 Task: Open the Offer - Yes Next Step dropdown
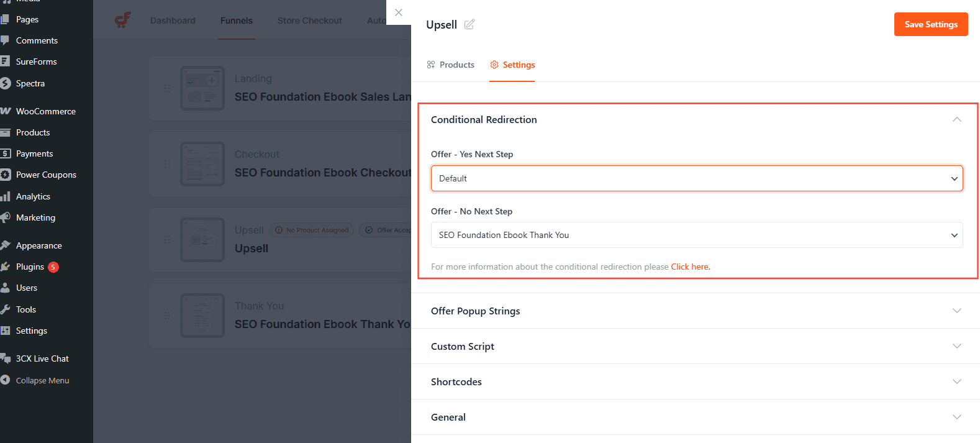click(697, 178)
